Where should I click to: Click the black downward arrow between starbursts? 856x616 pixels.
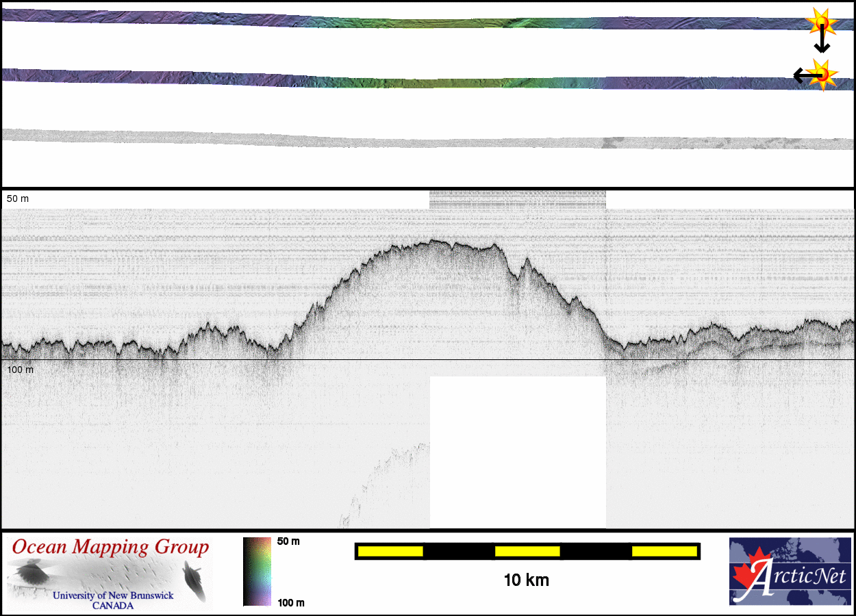tap(822, 45)
